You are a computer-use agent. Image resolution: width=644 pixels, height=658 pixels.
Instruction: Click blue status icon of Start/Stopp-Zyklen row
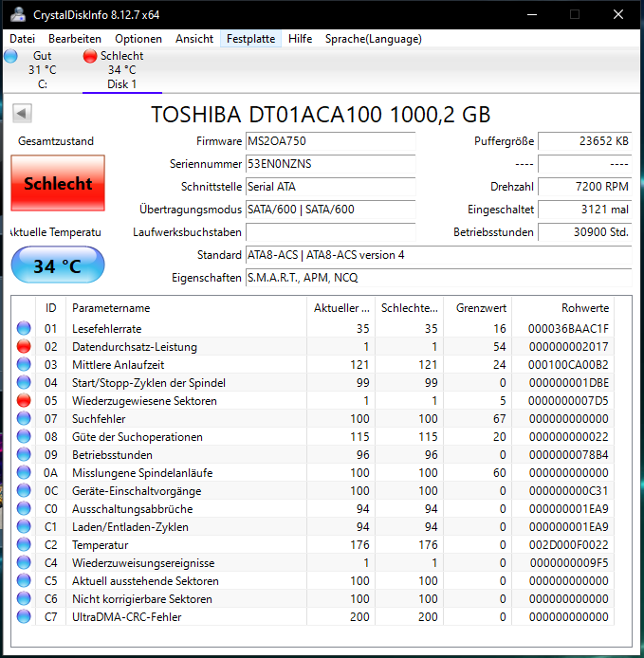pyautogui.click(x=24, y=382)
